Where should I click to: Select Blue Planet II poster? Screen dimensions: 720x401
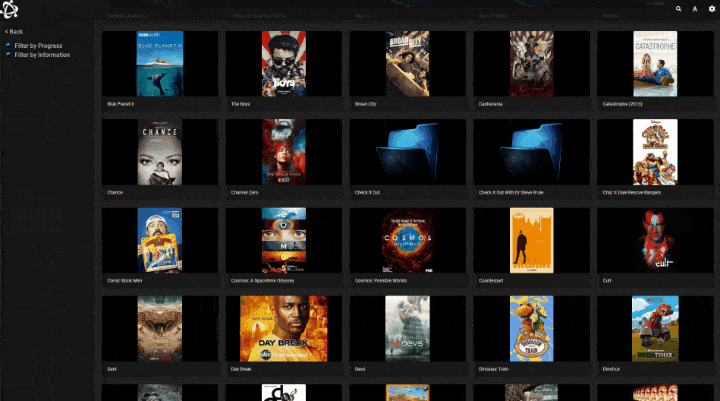click(160, 64)
